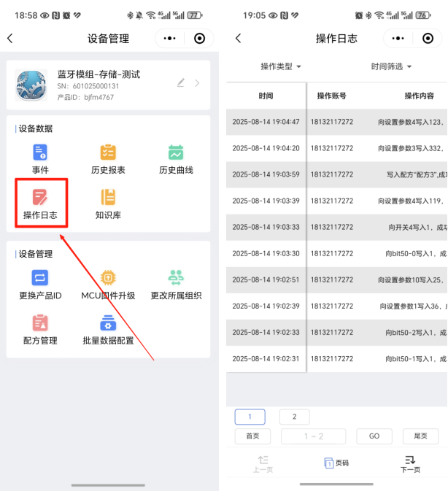Image resolution: width=448 pixels, height=494 pixels.
Task: Tap battery indicator 76 in right status bar
Action: 422,15
